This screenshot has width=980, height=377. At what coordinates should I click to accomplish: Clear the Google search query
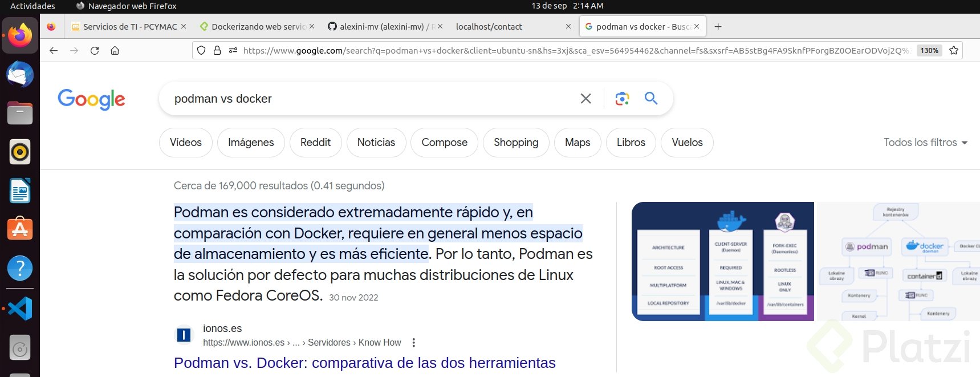coord(585,99)
